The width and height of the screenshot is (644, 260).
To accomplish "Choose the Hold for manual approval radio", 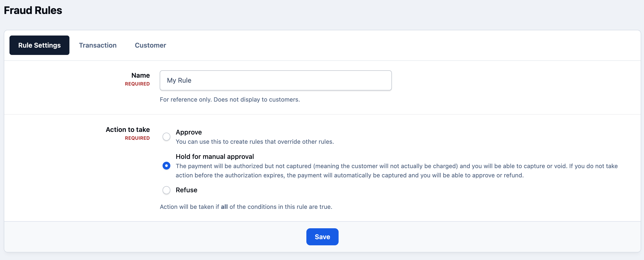I will [166, 166].
